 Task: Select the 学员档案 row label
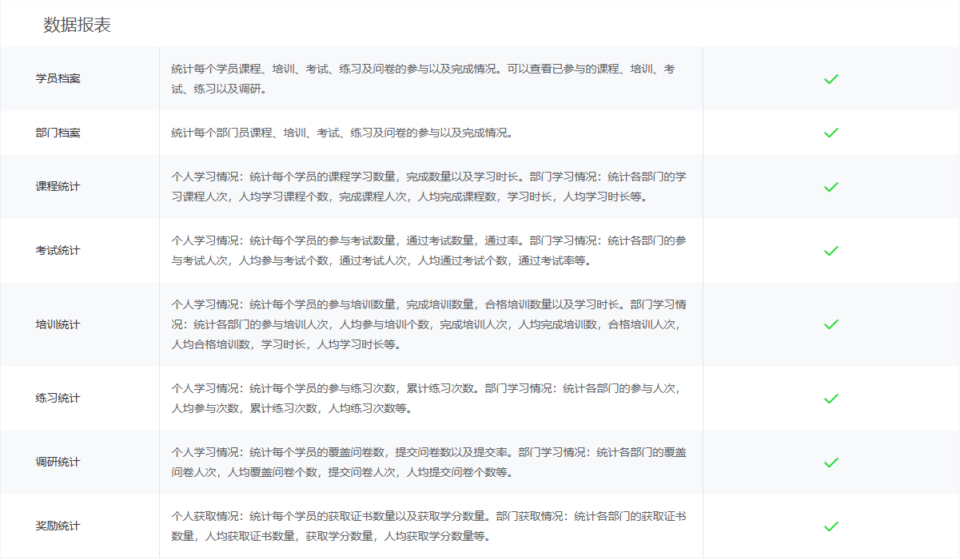(58, 79)
